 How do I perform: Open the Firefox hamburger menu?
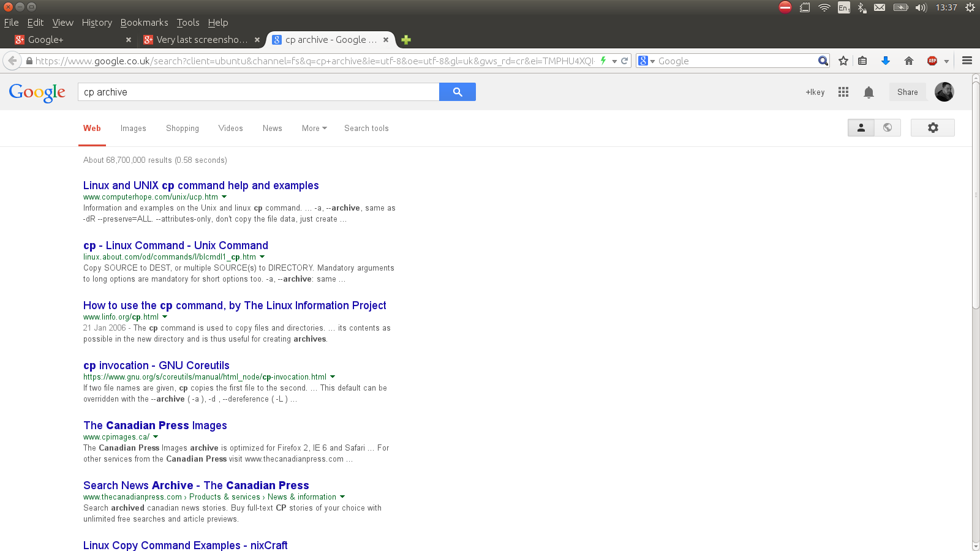[x=967, y=61]
